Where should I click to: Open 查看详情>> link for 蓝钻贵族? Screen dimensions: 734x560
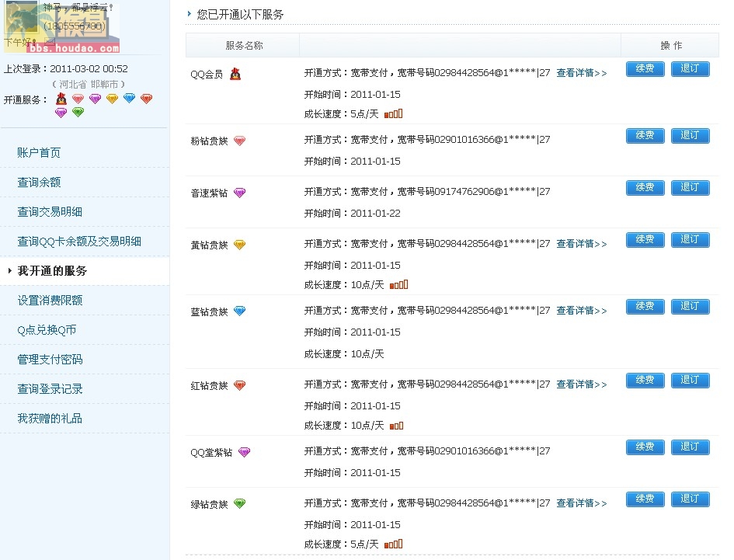[582, 311]
